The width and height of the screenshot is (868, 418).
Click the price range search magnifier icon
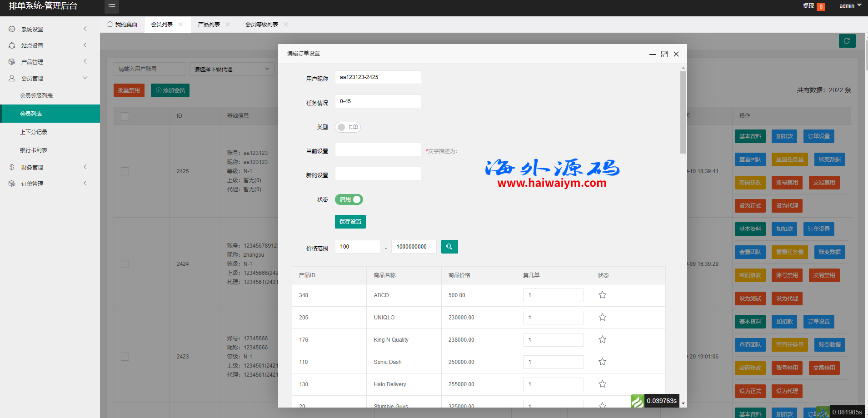tap(449, 246)
